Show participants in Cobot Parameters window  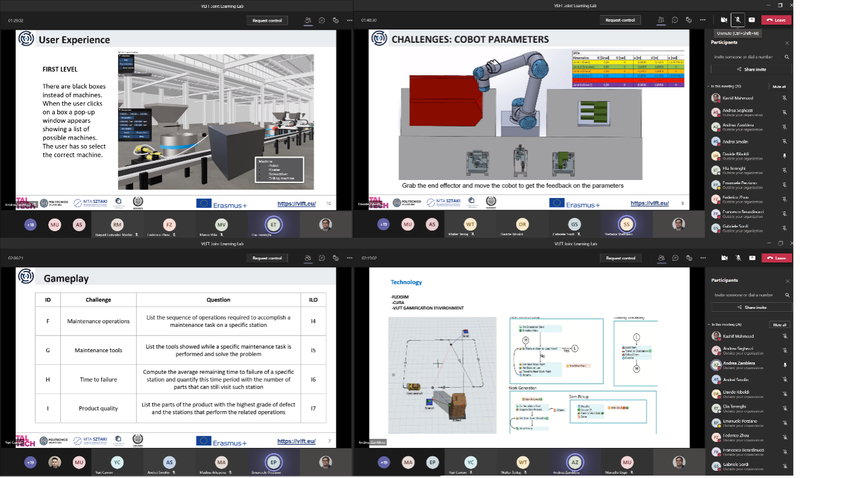point(661,20)
